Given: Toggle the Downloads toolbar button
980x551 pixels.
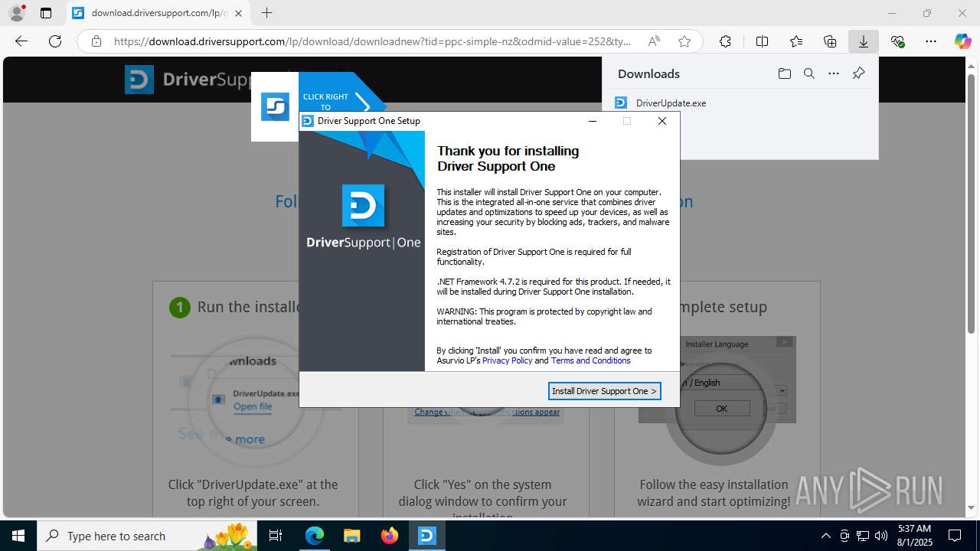Looking at the screenshot, I should click(x=864, y=41).
